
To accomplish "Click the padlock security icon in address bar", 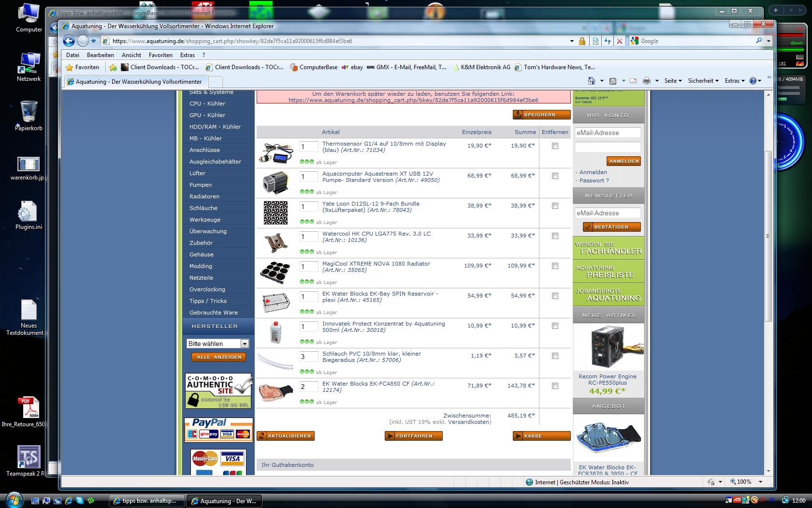I will tap(582, 41).
